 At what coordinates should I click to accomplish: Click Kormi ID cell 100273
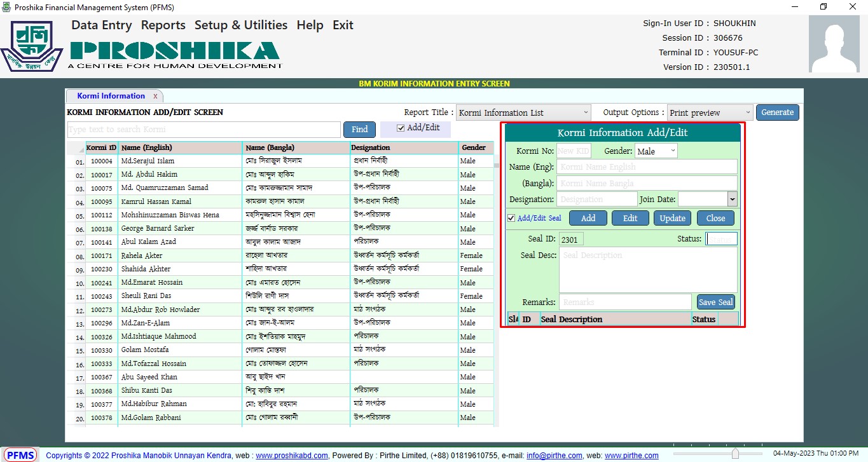102,309
